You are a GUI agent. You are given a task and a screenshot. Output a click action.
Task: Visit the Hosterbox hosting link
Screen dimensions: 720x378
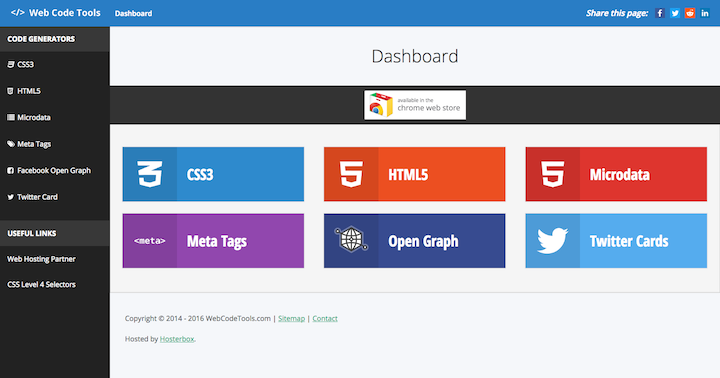point(177,339)
